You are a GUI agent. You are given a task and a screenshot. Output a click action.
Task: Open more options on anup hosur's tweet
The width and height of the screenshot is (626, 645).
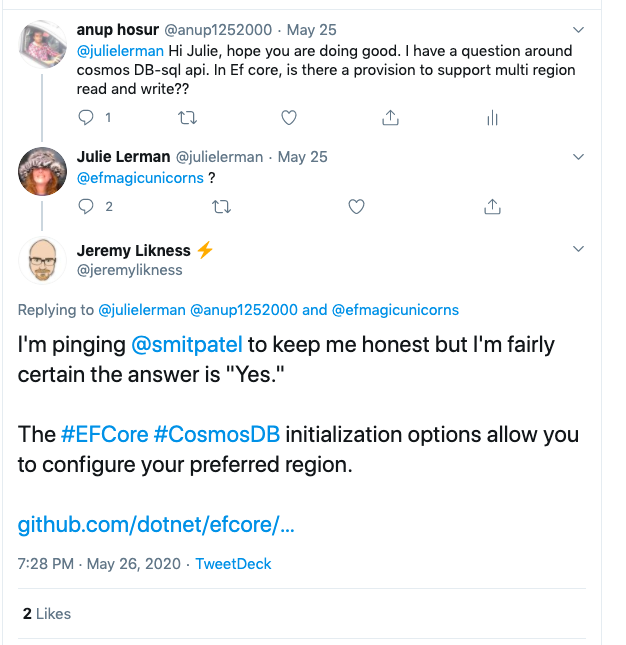point(578,31)
